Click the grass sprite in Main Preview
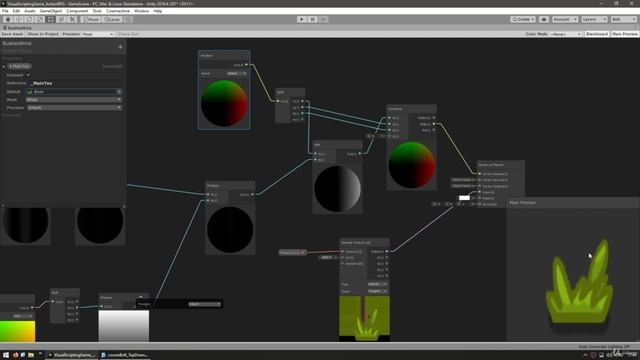The height and width of the screenshot is (360, 640). tap(580, 283)
